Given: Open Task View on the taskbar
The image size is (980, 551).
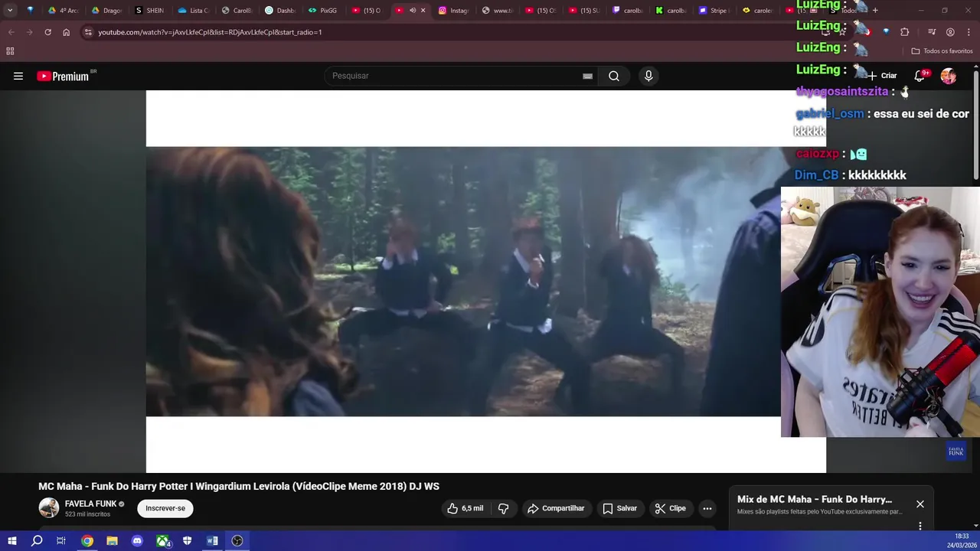Looking at the screenshot, I should click(x=61, y=541).
